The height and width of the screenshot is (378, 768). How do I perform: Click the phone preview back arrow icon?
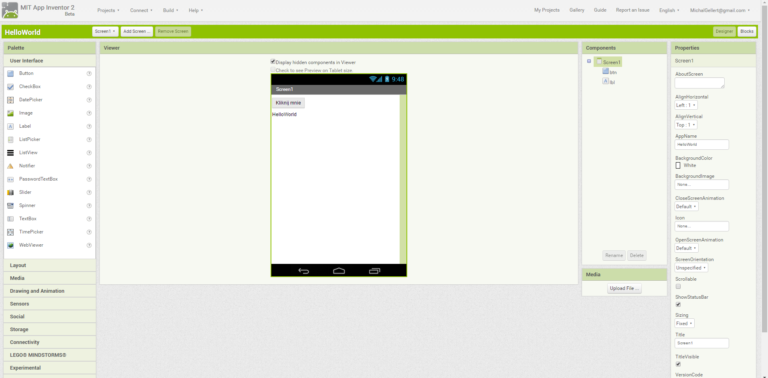pos(304,271)
